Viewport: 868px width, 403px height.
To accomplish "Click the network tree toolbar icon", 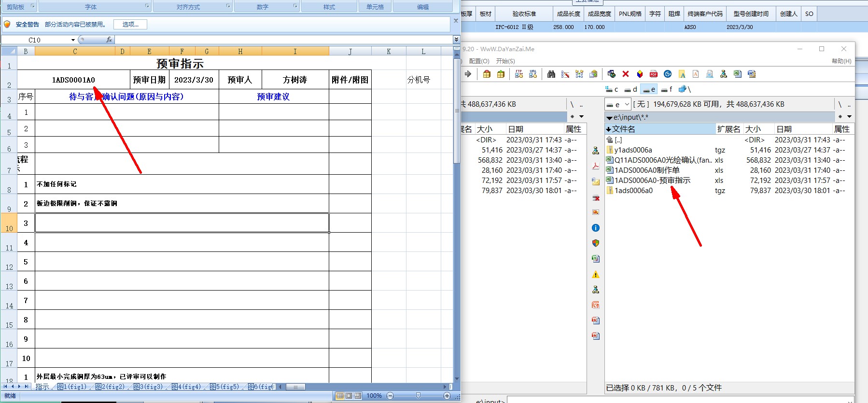I will 724,74.
